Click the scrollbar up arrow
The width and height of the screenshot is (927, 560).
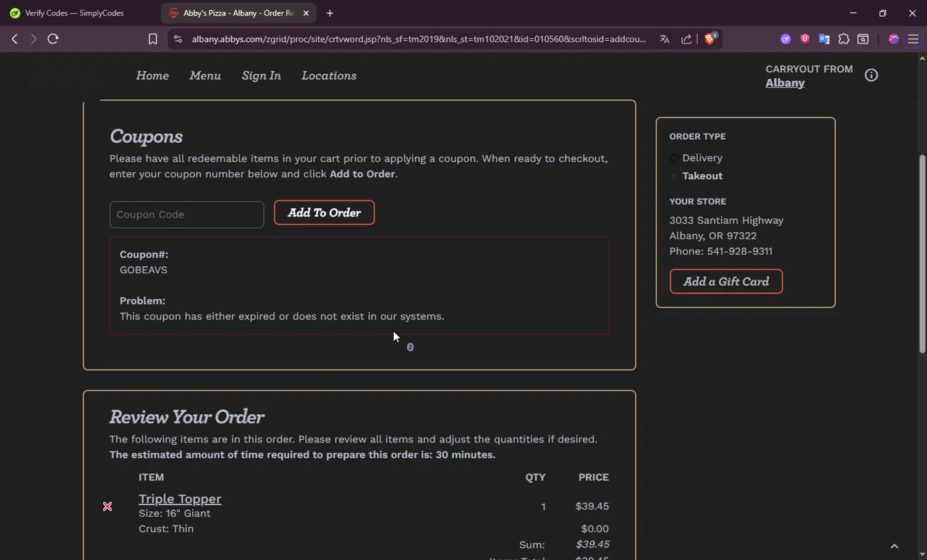point(922,58)
